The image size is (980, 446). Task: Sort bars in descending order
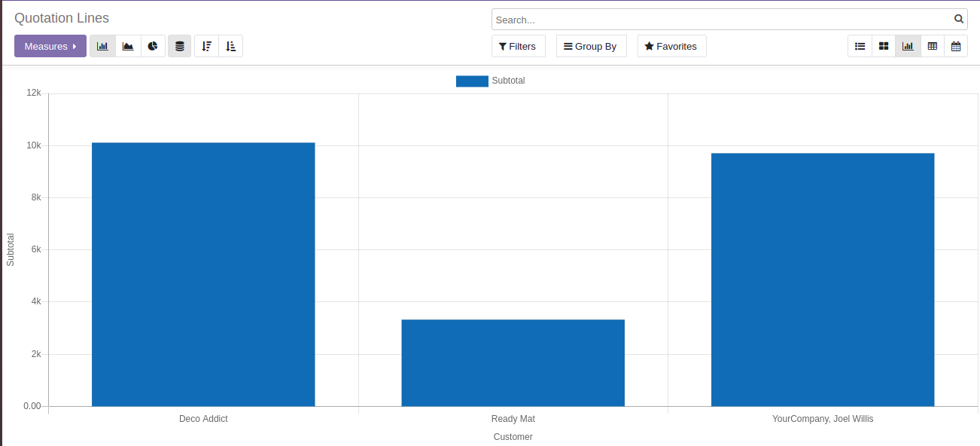coord(206,46)
